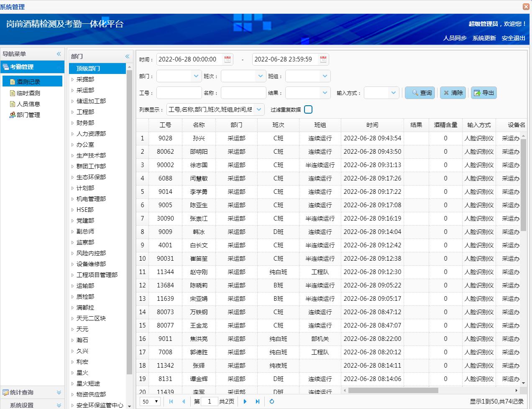532x409 pixels.
Task: Collapse the 导航菜单 navigation panel
Action: 59,53
